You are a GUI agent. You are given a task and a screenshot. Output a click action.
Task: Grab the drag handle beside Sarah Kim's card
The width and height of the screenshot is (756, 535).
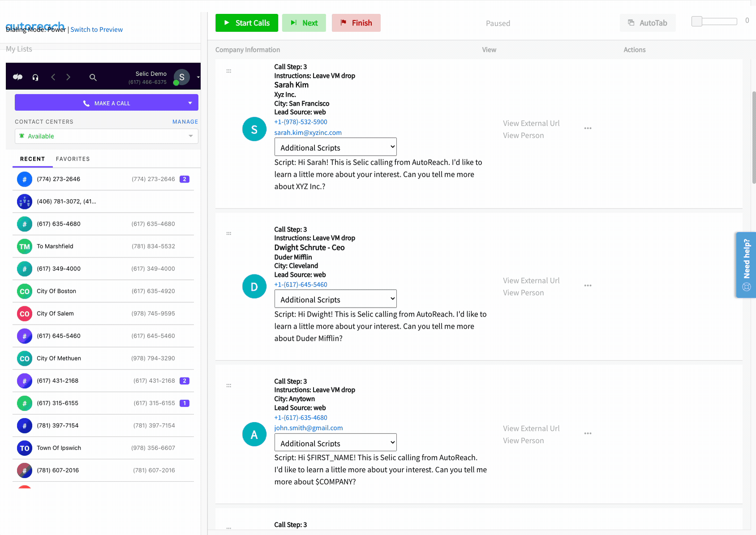click(229, 71)
